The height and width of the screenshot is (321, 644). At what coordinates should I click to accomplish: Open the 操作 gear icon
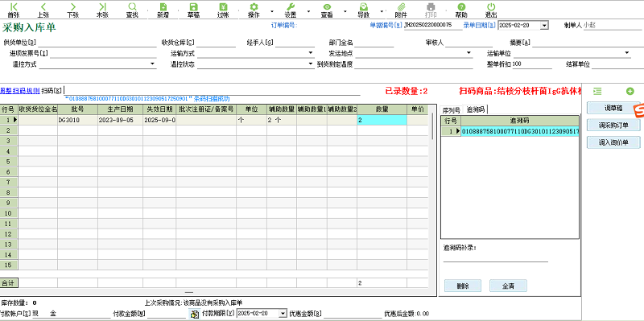point(254,7)
